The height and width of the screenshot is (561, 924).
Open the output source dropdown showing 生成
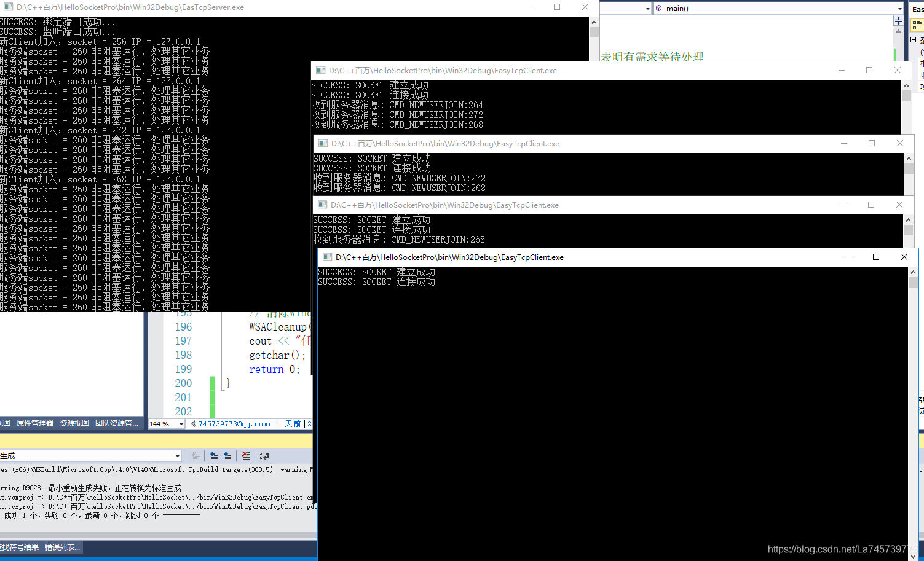click(178, 456)
